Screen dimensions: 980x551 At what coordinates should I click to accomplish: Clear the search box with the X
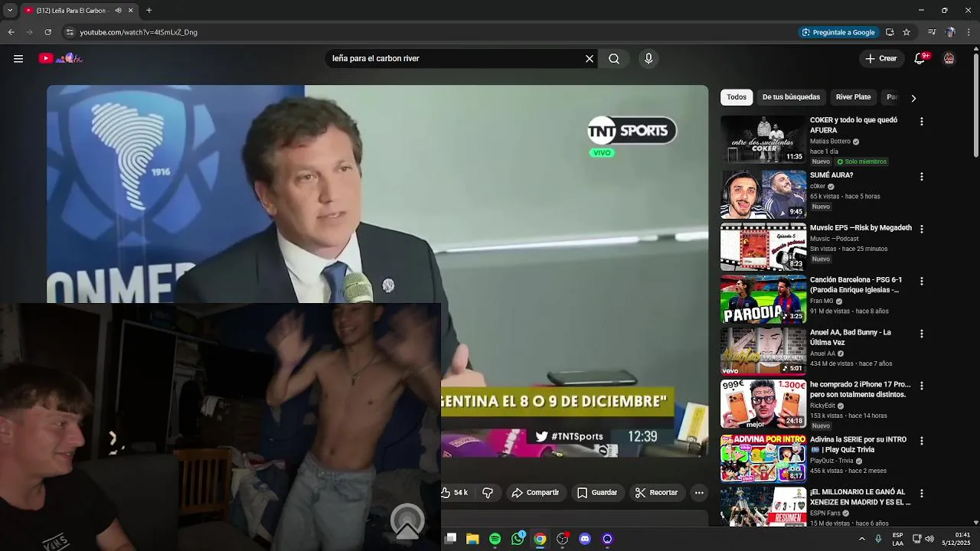coord(590,59)
